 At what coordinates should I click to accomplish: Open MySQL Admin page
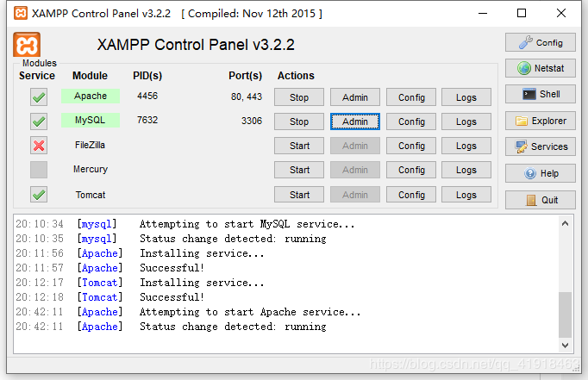[x=354, y=121]
